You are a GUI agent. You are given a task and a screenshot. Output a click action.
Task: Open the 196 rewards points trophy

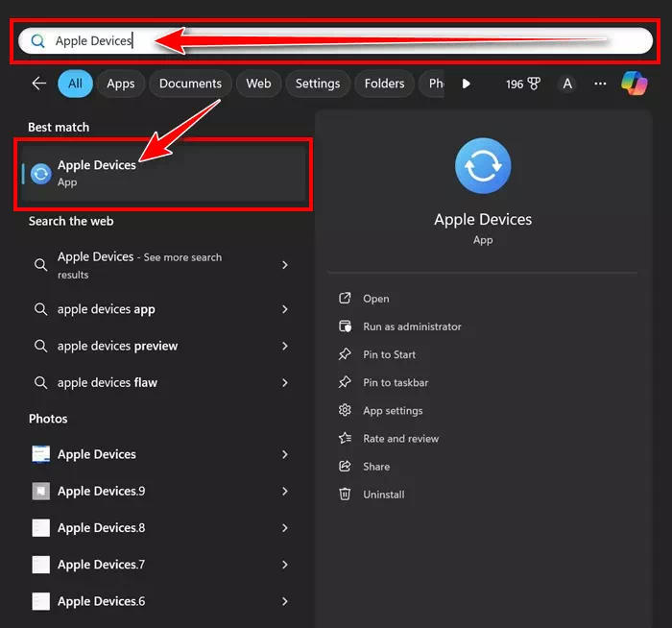523,84
